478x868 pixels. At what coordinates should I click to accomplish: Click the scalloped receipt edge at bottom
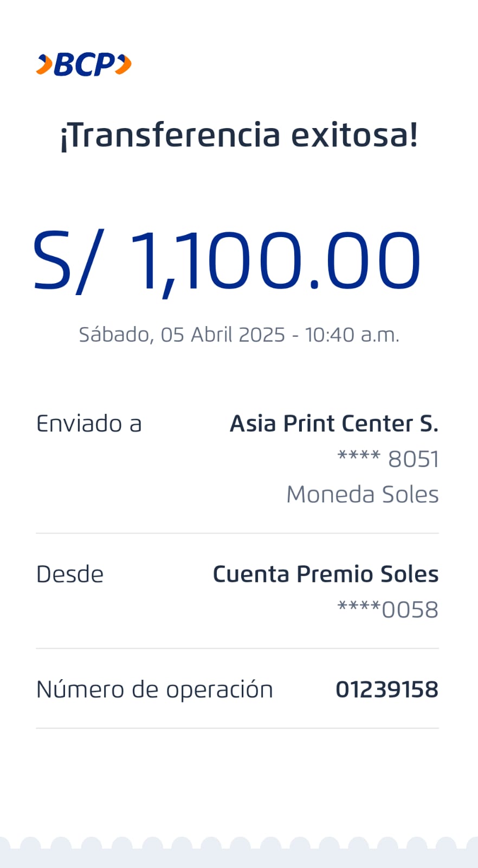pyautogui.click(x=239, y=849)
